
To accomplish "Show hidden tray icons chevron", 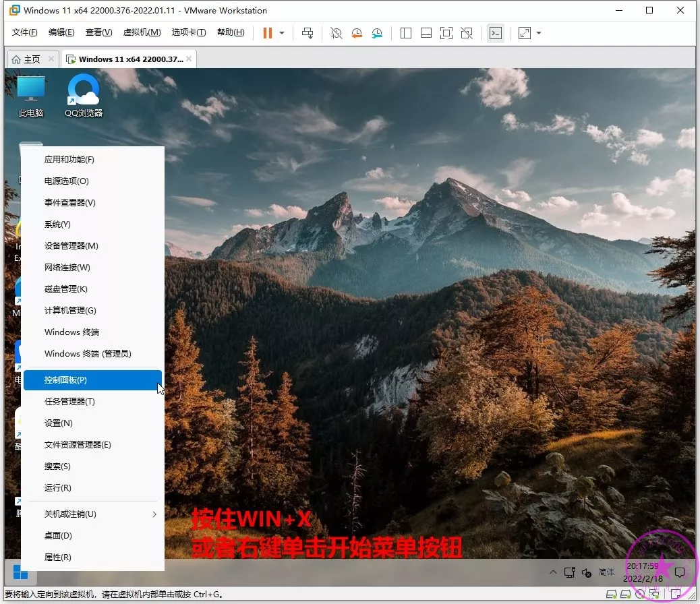I will [553, 572].
